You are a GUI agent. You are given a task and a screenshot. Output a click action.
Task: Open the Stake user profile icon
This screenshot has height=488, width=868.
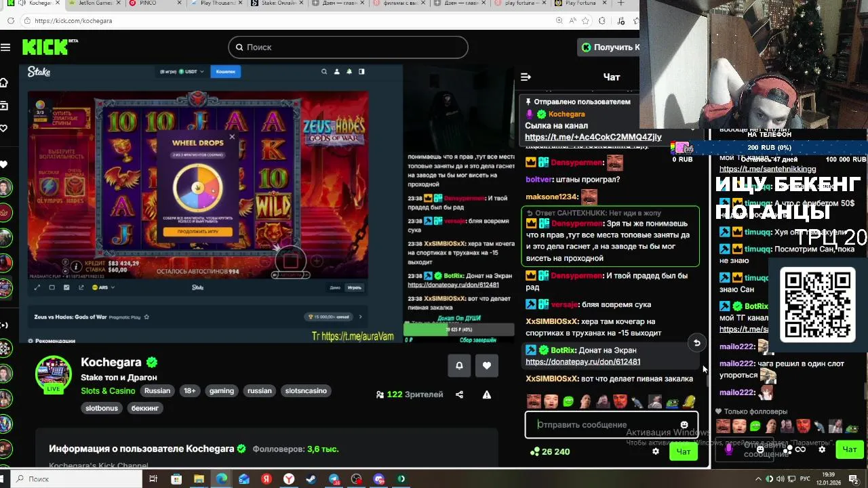coord(336,71)
